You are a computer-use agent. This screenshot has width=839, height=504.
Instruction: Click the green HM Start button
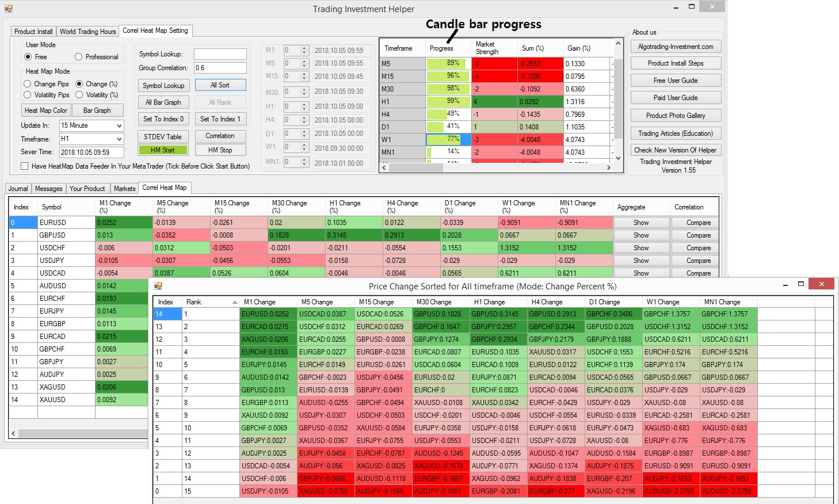[163, 150]
